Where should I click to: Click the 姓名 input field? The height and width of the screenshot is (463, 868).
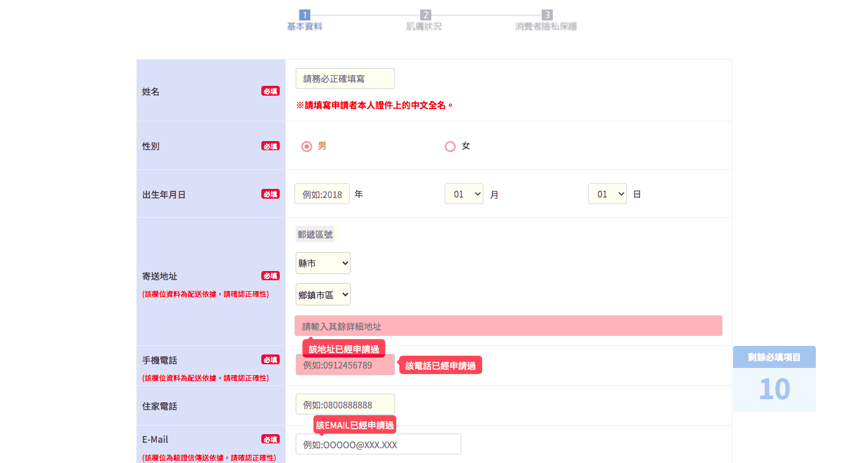coord(345,78)
